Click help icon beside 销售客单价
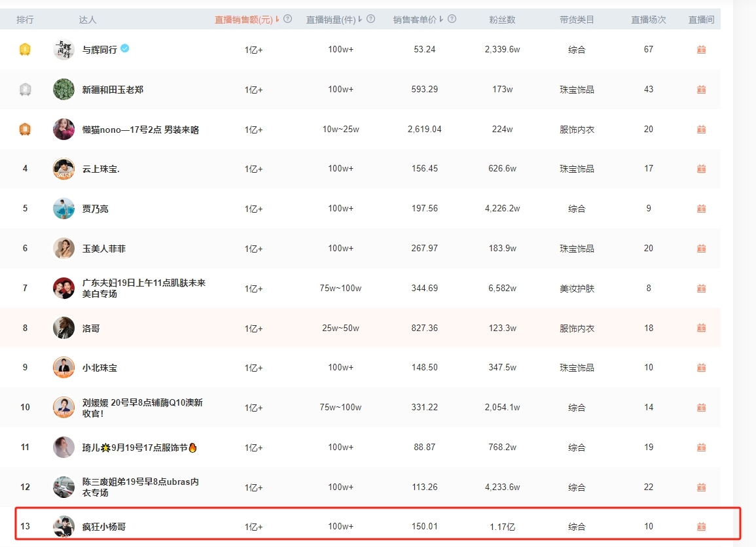This screenshot has width=756, height=547. (452, 19)
